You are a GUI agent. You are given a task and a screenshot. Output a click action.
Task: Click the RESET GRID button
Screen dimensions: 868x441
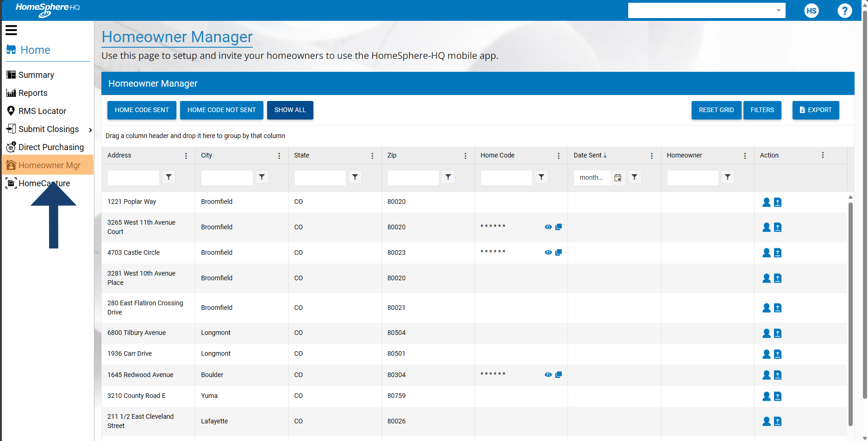pos(716,110)
